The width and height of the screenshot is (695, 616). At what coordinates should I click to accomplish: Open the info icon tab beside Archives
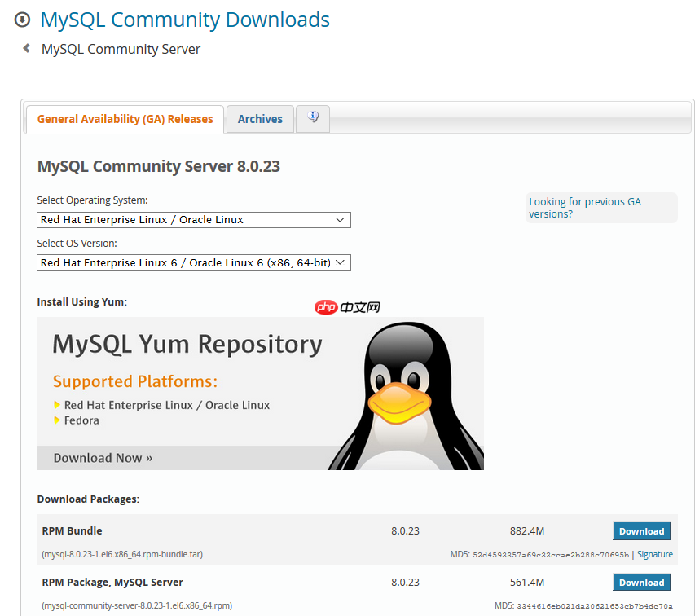312,118
